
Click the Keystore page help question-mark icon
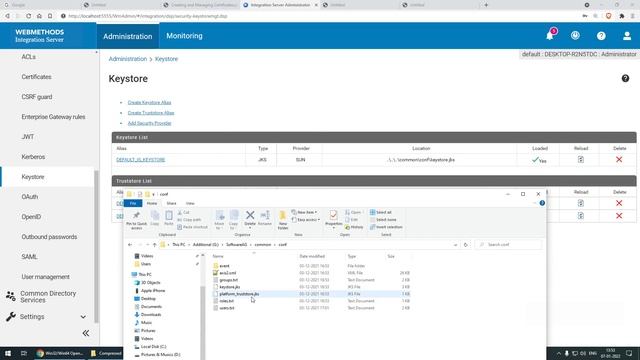[625, 78]
